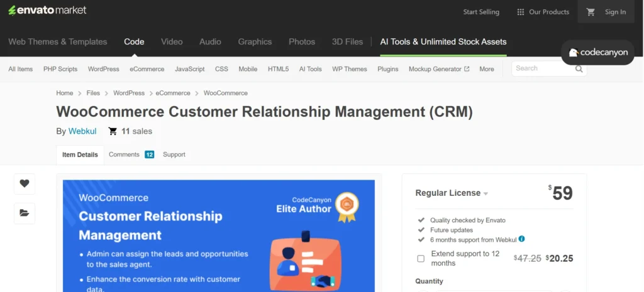Click the CodeCanyon logo badge
Viewport: 644px width, 292px height.
pyautogui.click(x=597, y=53)
